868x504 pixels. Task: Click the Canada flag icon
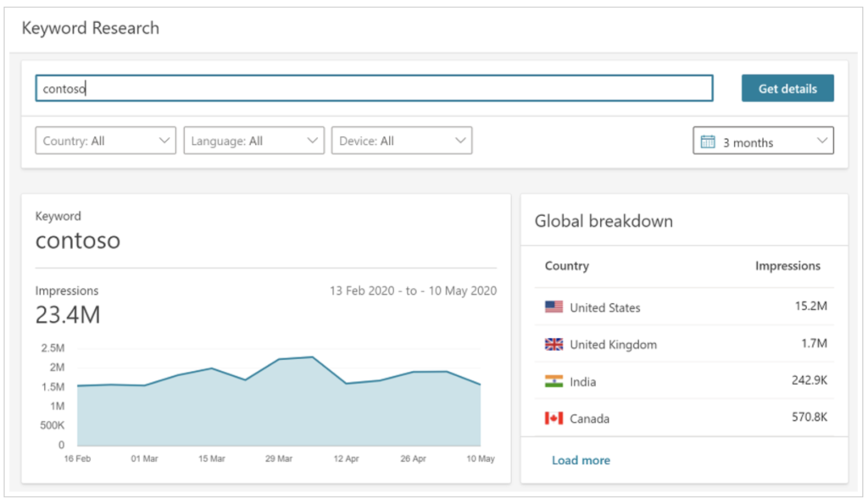[554, 418]
